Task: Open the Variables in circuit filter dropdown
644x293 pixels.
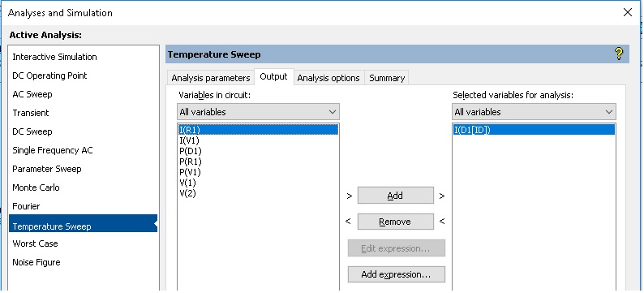Action: click(x=259, y=112)
